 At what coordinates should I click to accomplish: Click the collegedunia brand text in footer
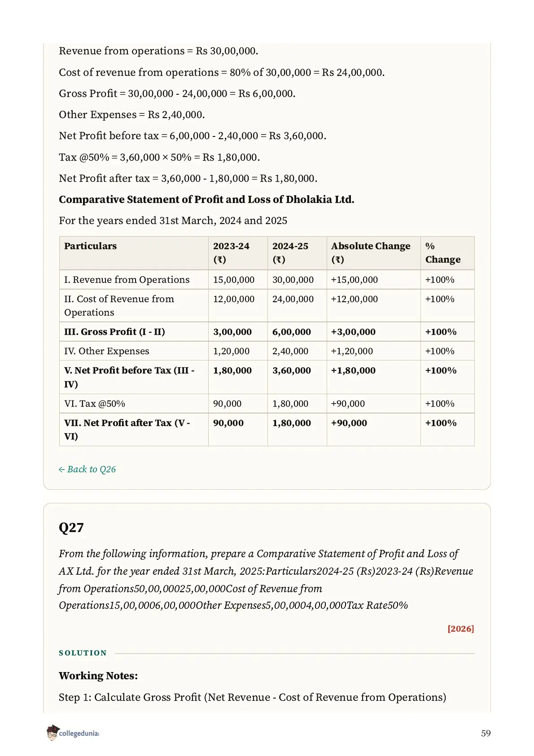coord(79,733)
